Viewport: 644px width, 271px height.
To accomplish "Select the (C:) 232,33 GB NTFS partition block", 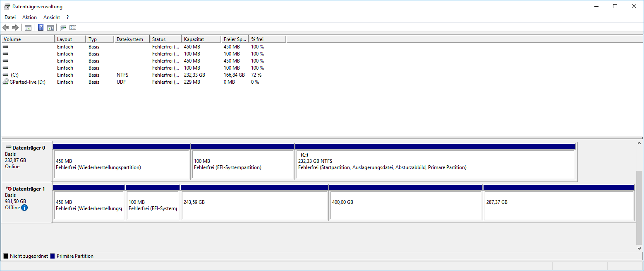I will pos(436,162).
